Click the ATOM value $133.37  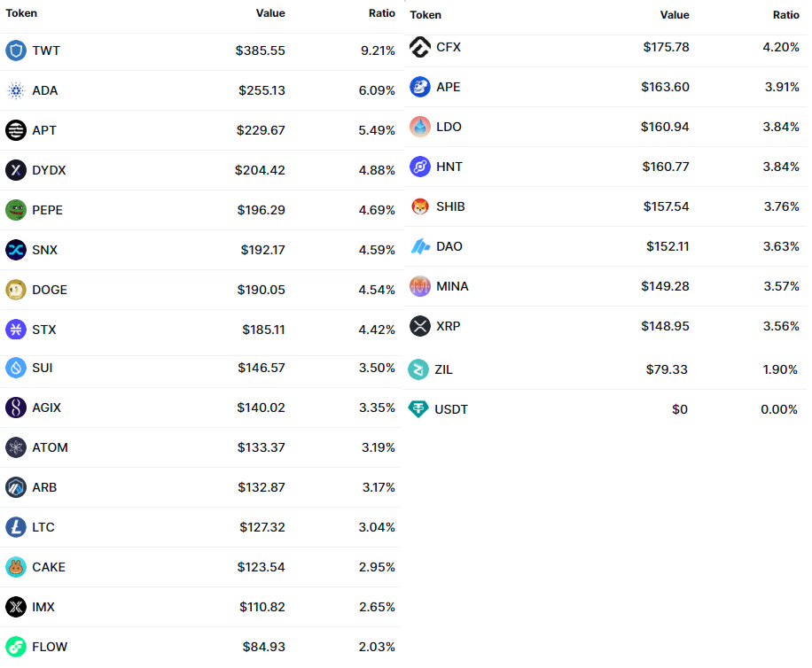[x=261, y=447]
